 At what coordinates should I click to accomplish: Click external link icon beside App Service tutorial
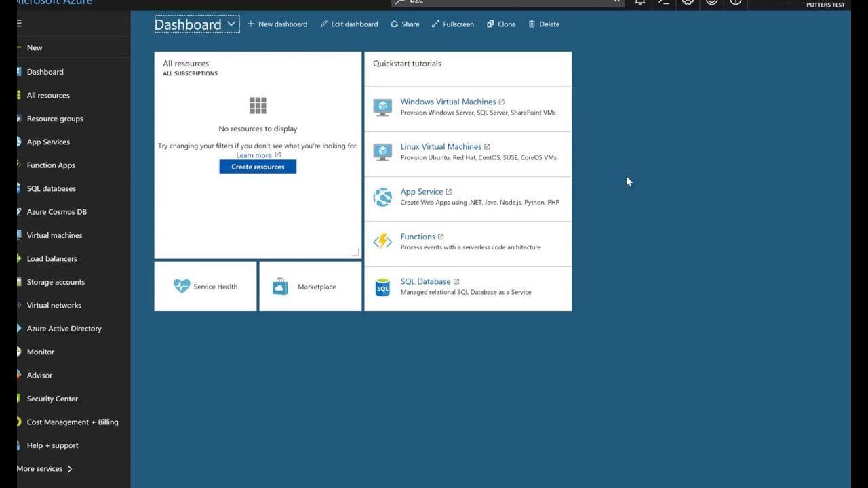point(449,192)
